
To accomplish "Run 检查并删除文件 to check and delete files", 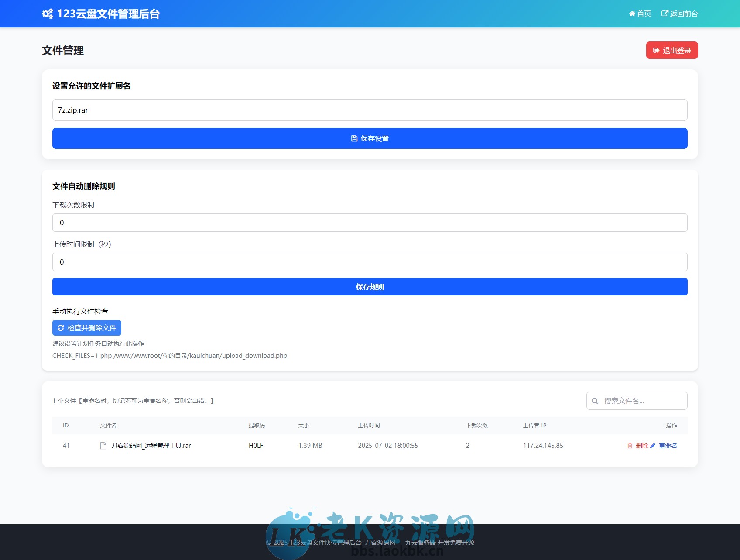I will 87,328.
